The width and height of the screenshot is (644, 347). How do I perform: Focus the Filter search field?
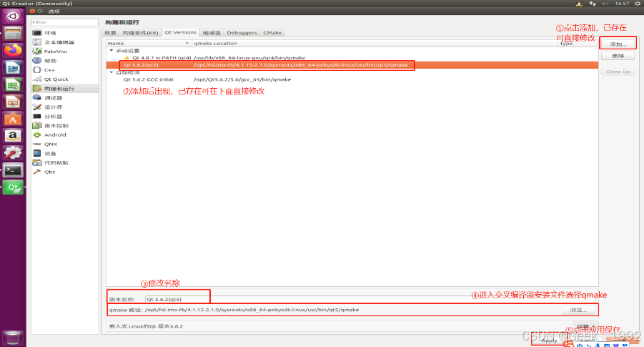pos(64,22)
